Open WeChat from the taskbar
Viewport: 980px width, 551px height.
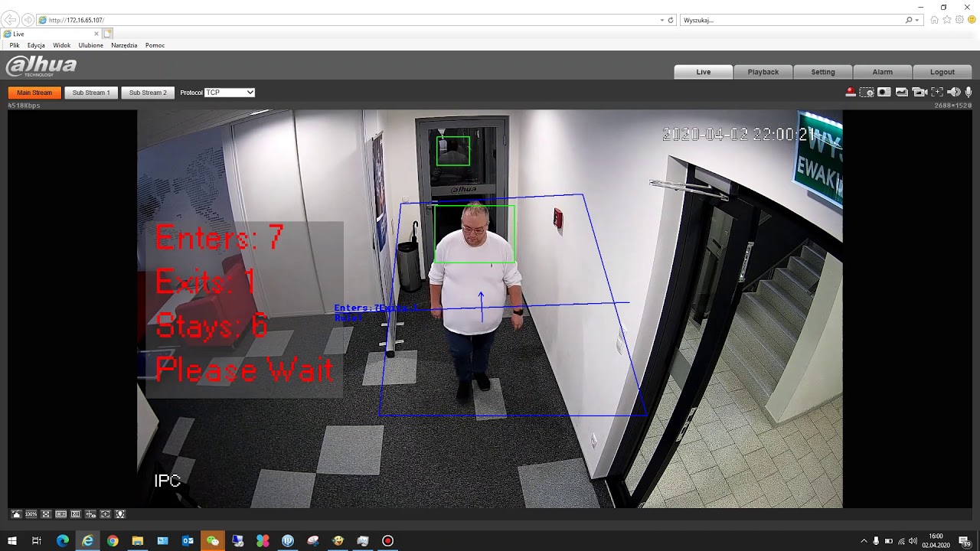(213, 541)
